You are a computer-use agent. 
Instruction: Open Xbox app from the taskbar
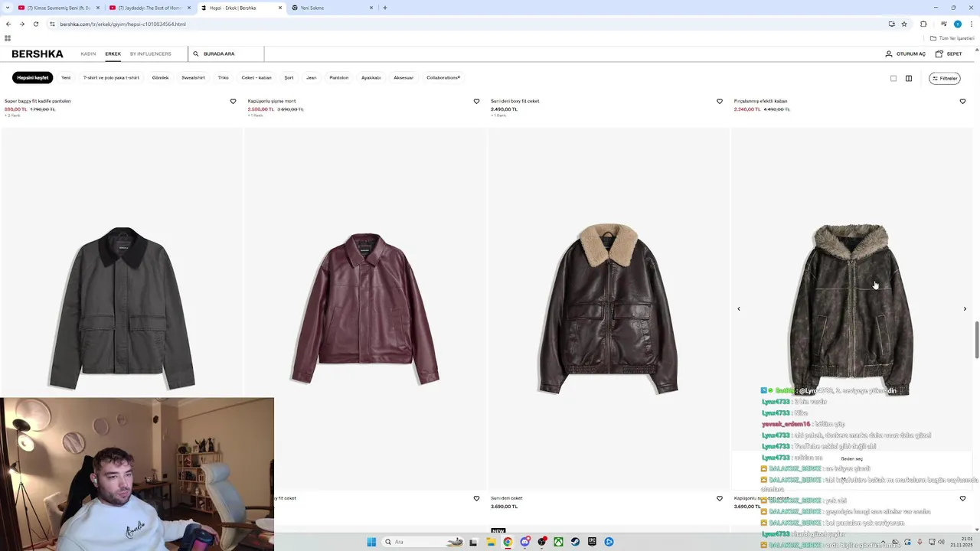pyautogui.click(x=558, y=542)
